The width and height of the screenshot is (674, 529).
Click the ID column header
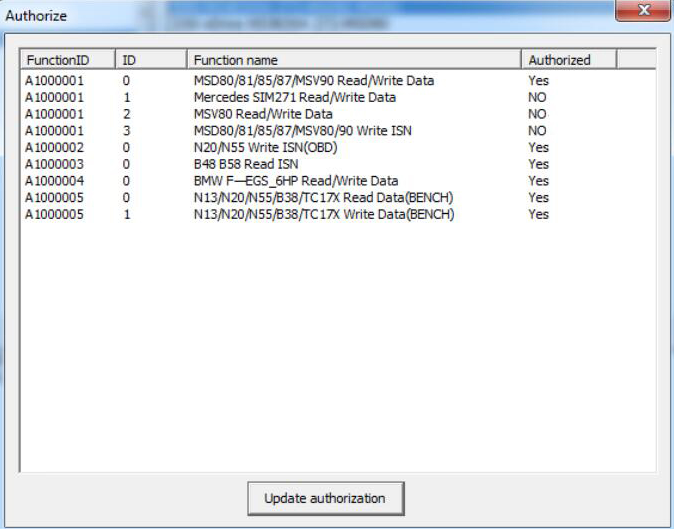coord(151,60)
